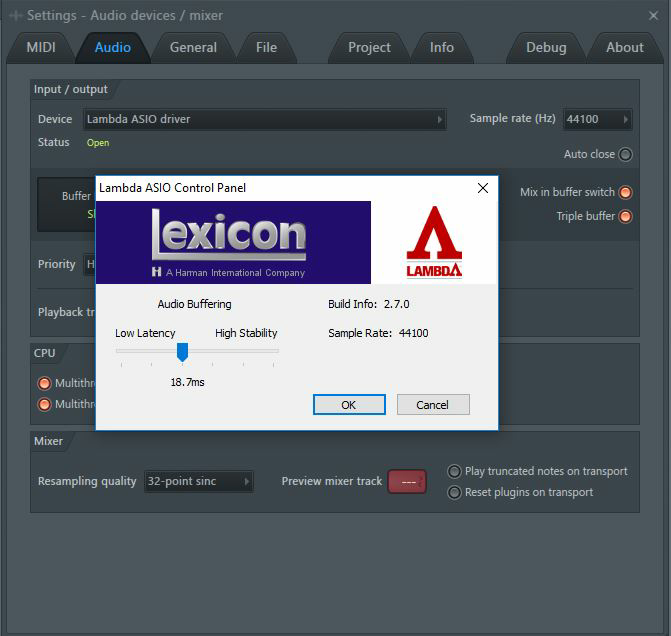671x636 pixels.
Task: Close the Lambda ASIO Control Panel dialog
Action: coord(483,188)
